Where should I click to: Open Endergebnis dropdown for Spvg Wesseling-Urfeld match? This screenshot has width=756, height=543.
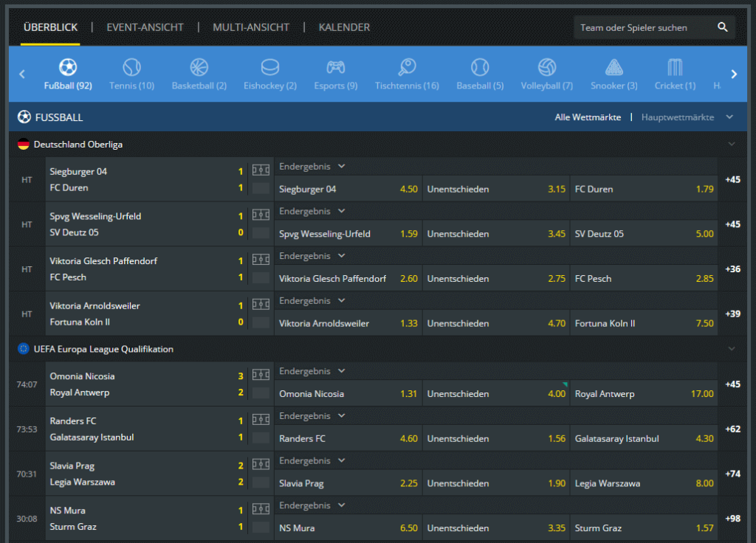click(x=312, y=211)
